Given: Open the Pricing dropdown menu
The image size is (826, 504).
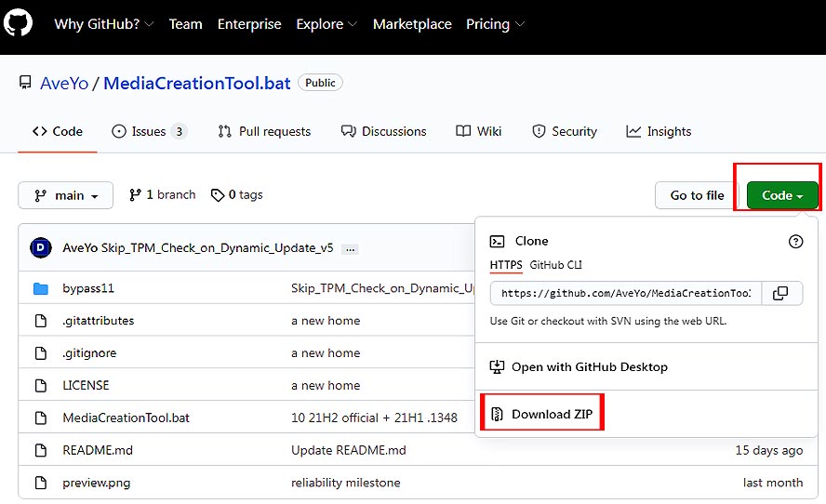Looking at the screenshot, I should [x=495, y=24].
